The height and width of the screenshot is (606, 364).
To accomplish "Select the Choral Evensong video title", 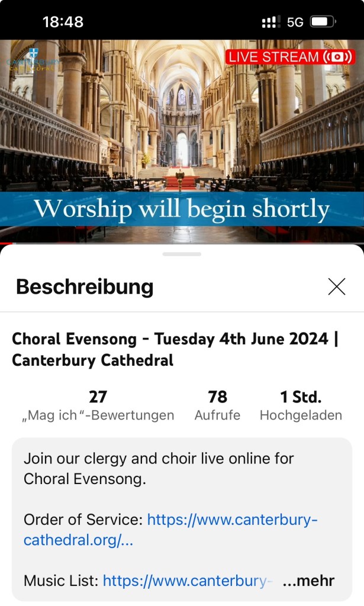I will tap(175, 349).
